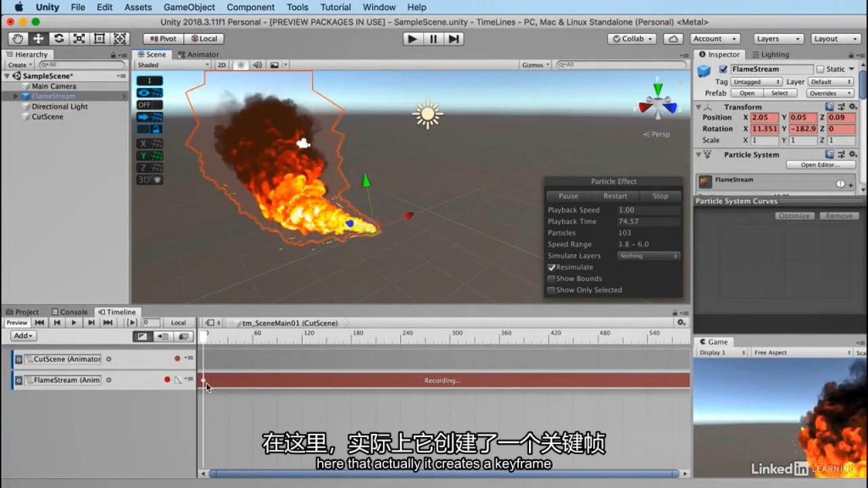The height and width of the screenshot is (488, 868).
Task: Open Particle System presets icon
Action: 841,154
